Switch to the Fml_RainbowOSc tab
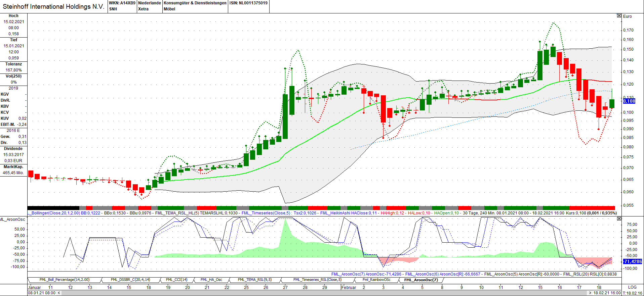This screenshot has width=644, height=296. pyautogui.click(x=376, y=280)
